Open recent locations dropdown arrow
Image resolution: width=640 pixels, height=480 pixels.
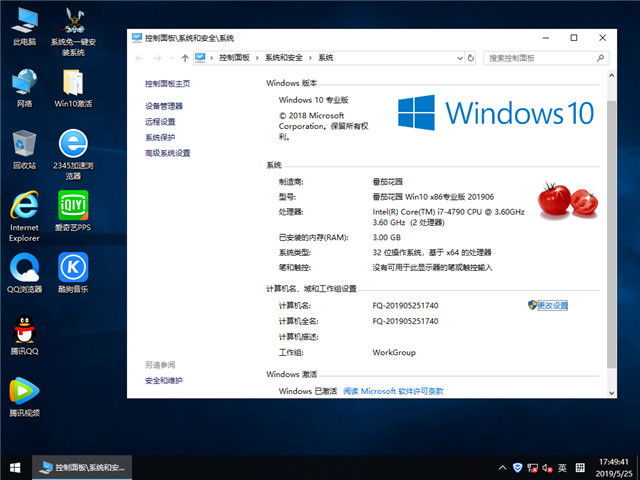click(x=172, y=58)
